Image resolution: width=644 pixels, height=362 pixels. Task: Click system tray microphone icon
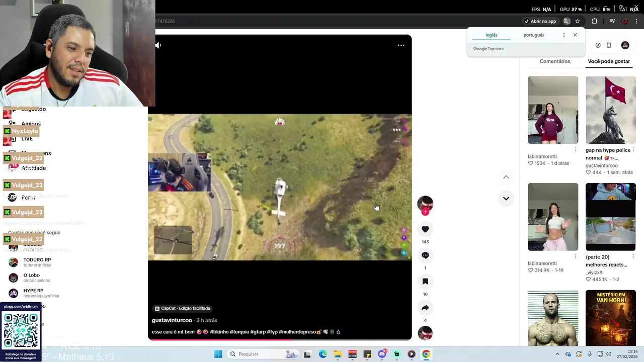tap(590, 354)
